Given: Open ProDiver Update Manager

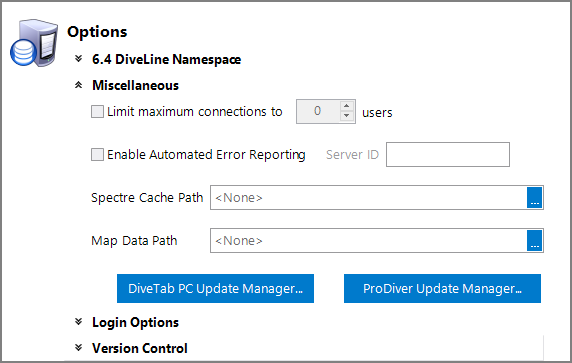Looking at the screenshot, I should click(x=442, y=289).
